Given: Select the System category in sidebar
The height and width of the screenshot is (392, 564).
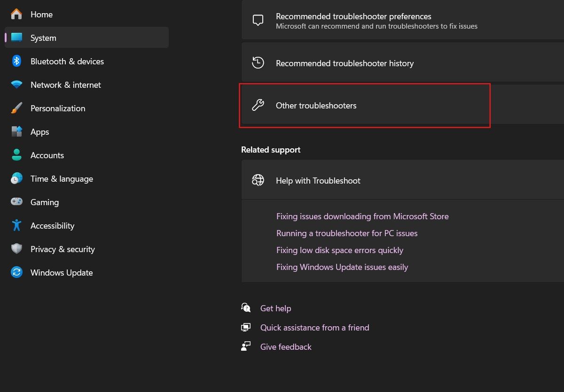Looking at the screenshot, I should (x=43, y=38).
